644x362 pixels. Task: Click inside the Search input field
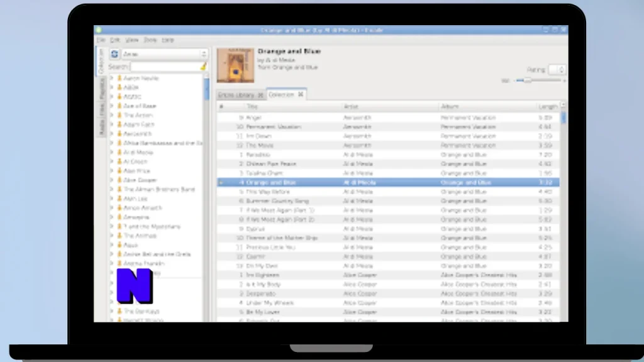click(165, 67)
